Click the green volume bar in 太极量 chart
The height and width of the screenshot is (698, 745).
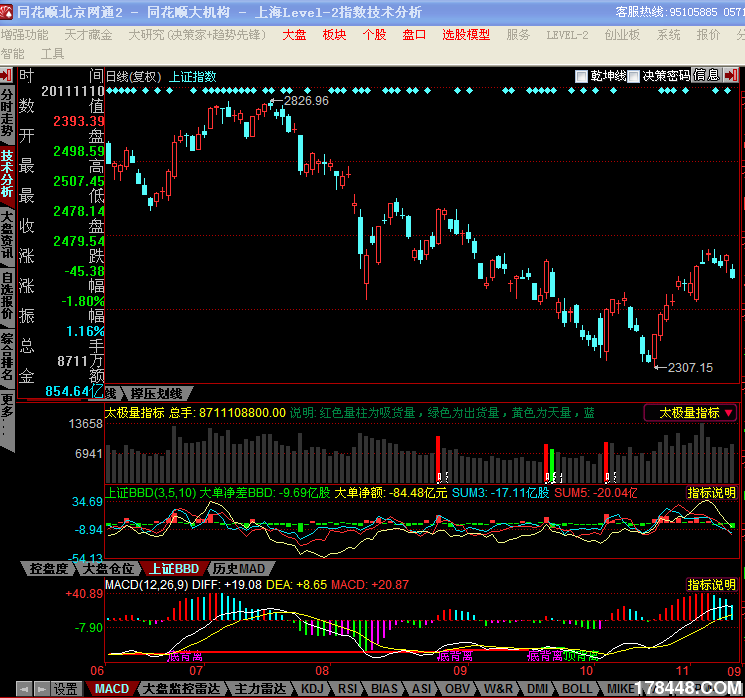click(x=552, y=466)
